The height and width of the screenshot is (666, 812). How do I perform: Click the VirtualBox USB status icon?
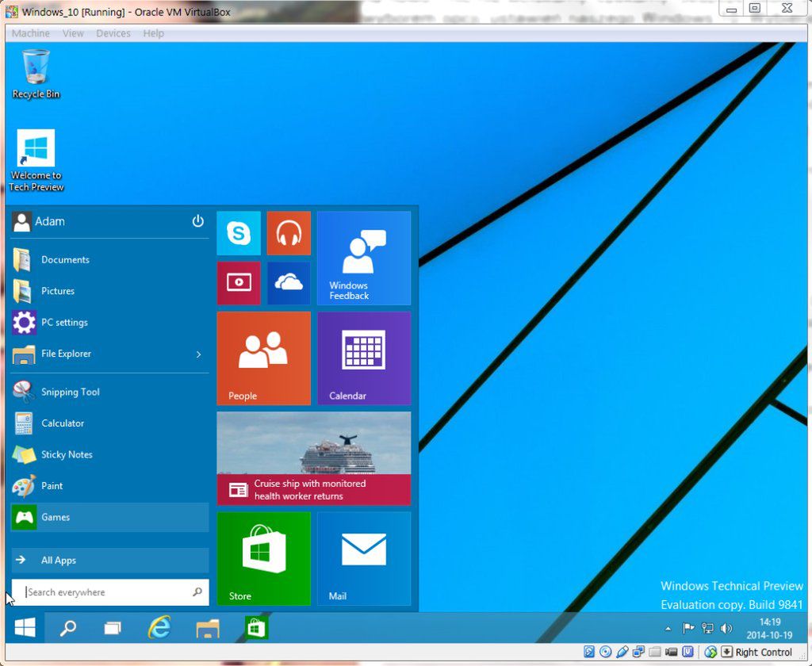click(x=622, y=652)
